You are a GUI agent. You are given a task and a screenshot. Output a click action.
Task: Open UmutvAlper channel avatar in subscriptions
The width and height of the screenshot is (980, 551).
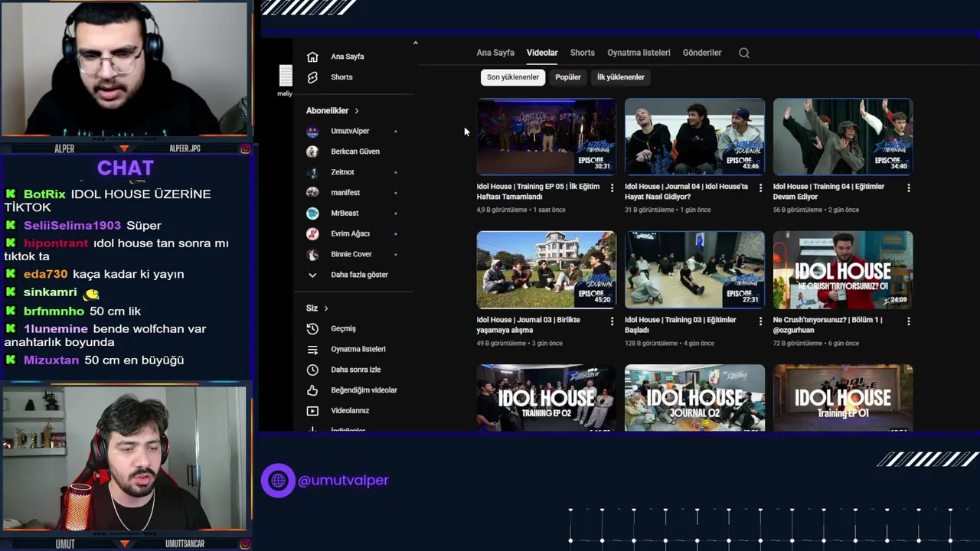[312, 131]
